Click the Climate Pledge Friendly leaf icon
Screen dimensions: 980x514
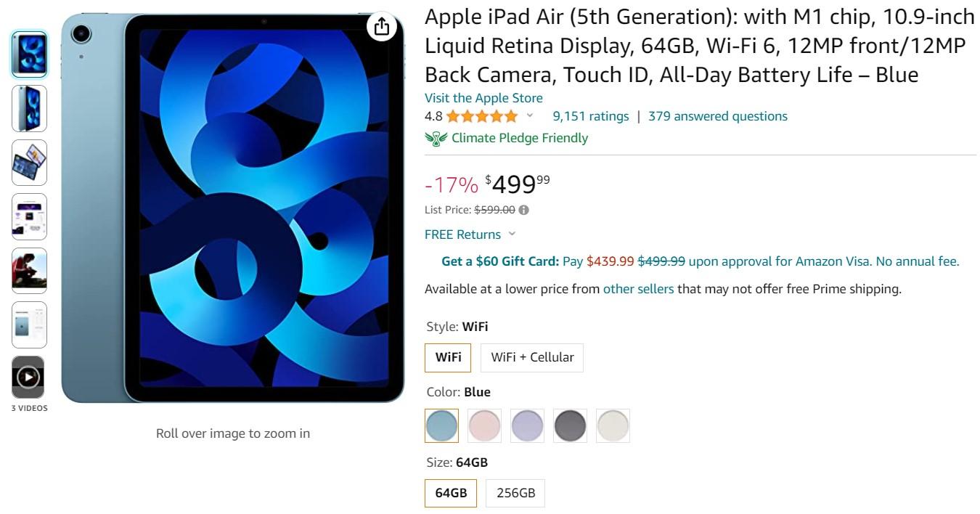436,138
